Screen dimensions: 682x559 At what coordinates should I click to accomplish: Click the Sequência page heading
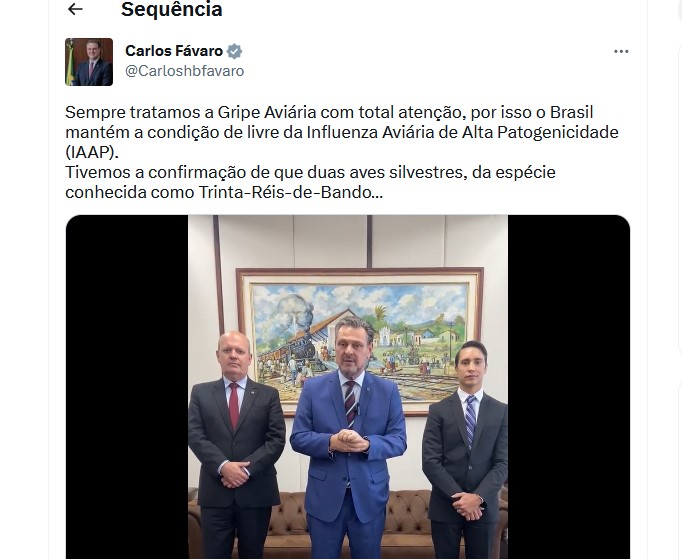[172, 9]
